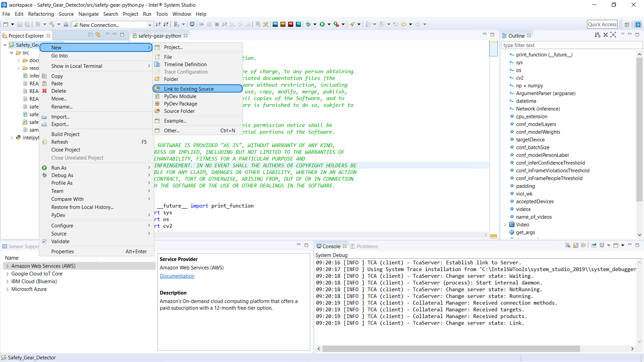
Task: Select get_args in the Outline
Action: [x=525, y=233]
